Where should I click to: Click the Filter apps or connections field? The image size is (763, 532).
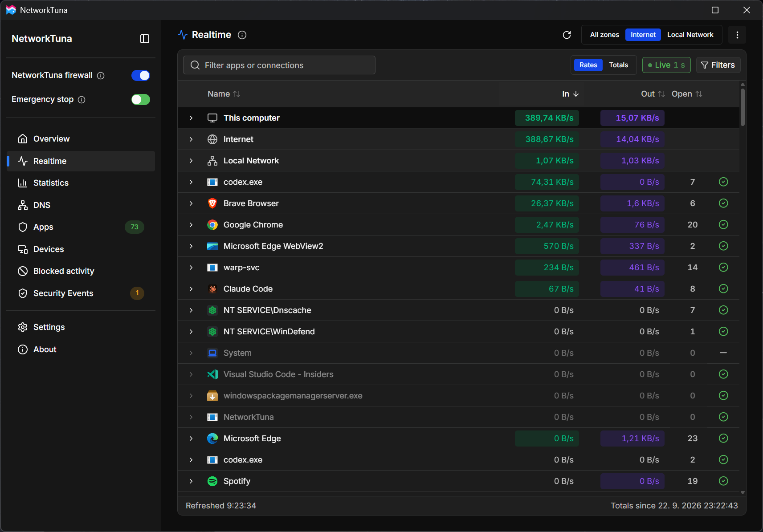[279, 65]
